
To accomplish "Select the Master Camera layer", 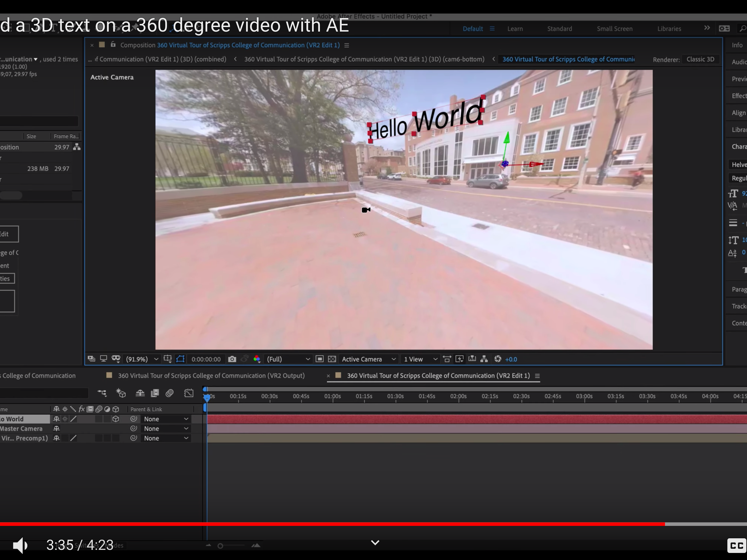I will (x=21, y=428).
